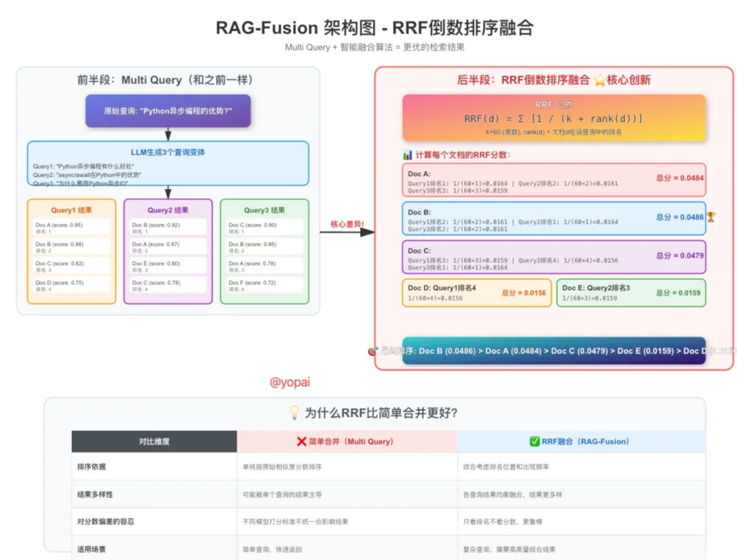Click Doc E: Query2排名3 card title

click(596, 288)
